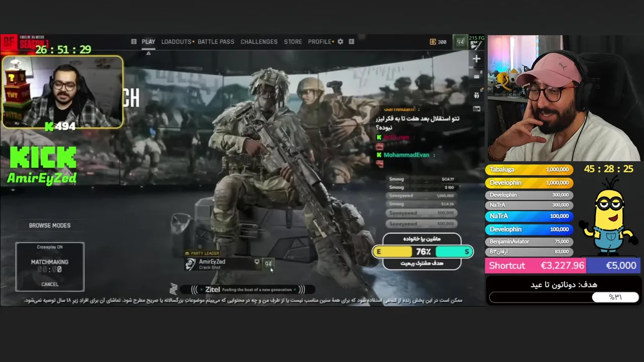Click the bottom icon in right sidebar
Viewport: 644px width, 362px height.
(x=476, y=108)
